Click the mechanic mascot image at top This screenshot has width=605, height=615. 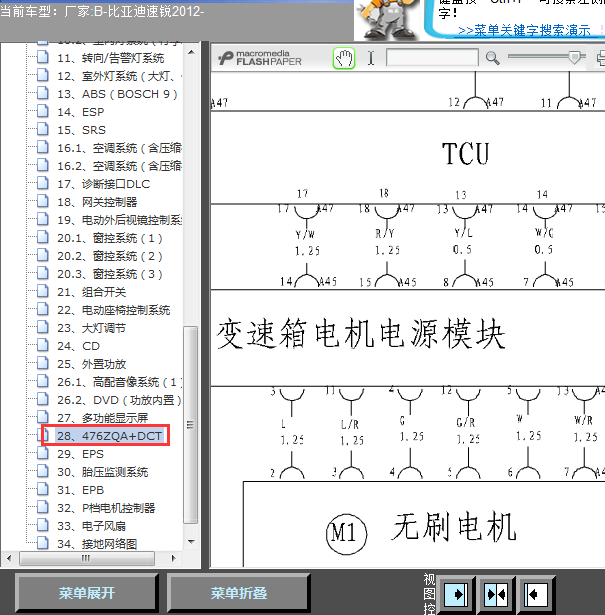click(387, 18)
